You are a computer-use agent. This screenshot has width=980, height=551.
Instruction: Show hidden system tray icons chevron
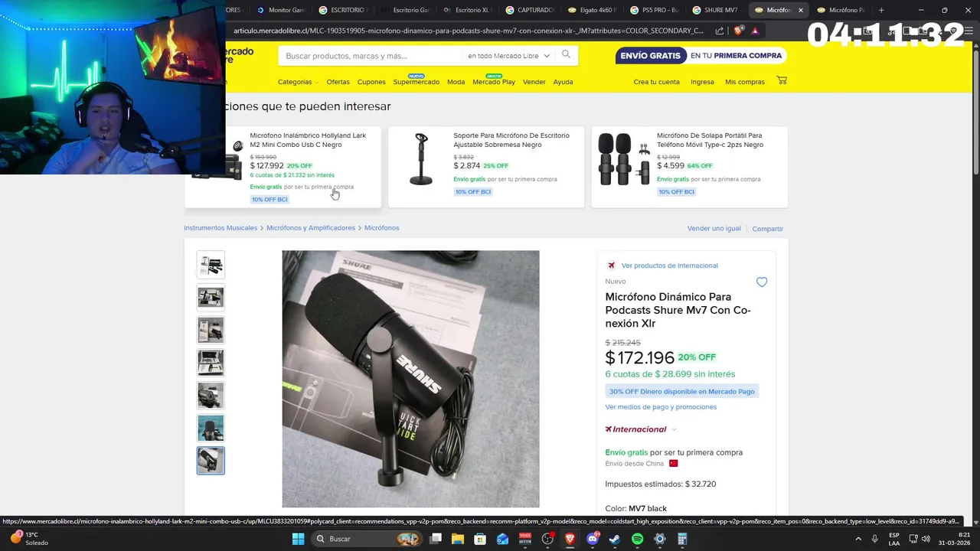coord(858,539)
